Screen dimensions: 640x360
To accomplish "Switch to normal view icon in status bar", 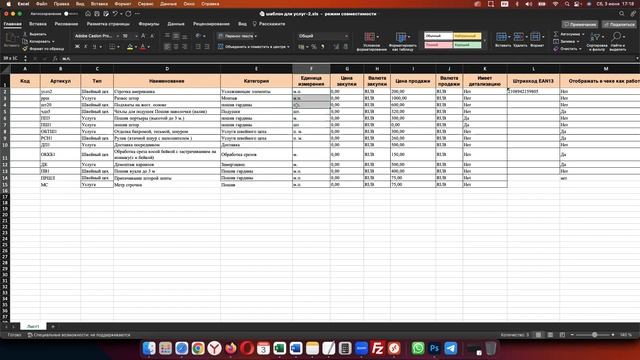I will pyautogui.click(x=538, y=335).
